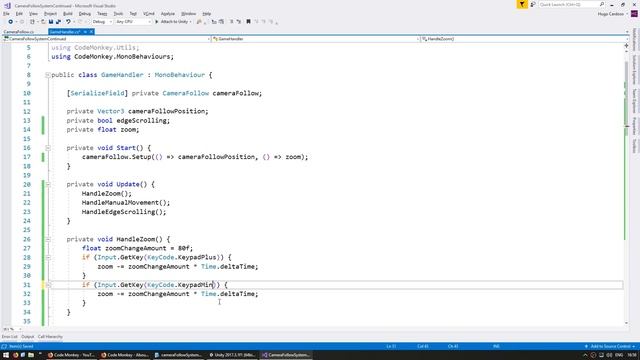Open the View menu
Image resolution: width=640 pixels, height=360 pixels.
click(33, 13)
